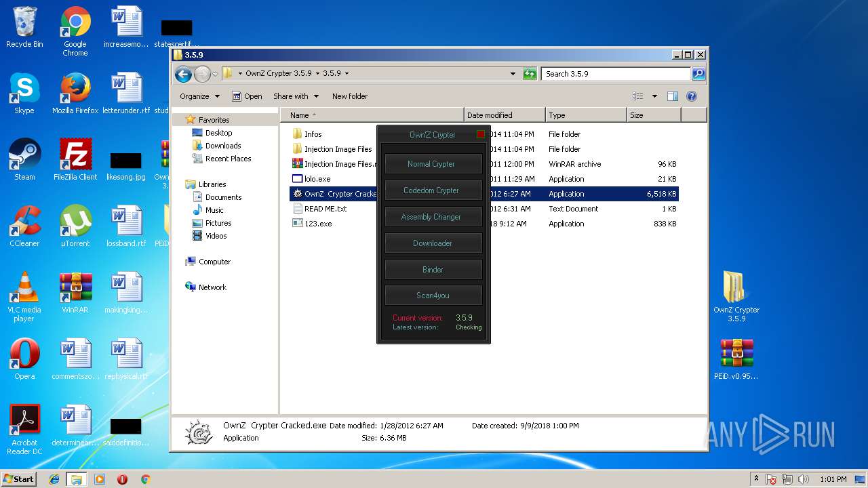868x488 pixels.
Task: Click the Internet Explorer taskbar icon
Action: [x=54, y=479]
